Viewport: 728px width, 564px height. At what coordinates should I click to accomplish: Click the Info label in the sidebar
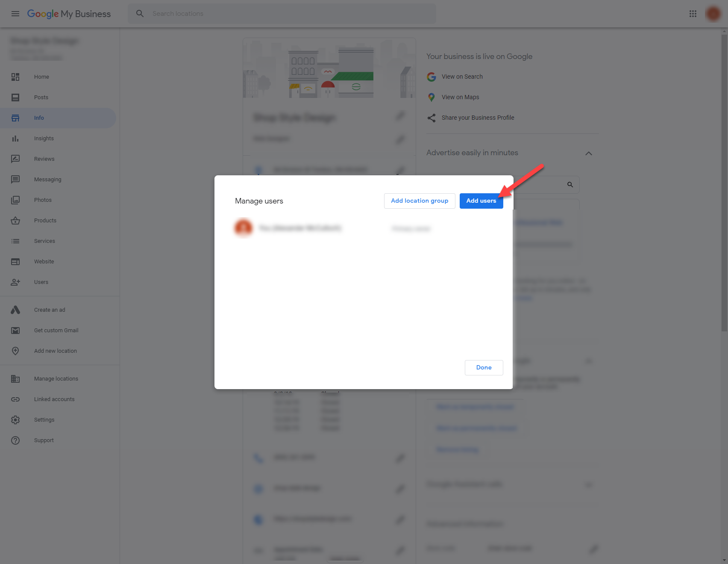tap(39, 118)
